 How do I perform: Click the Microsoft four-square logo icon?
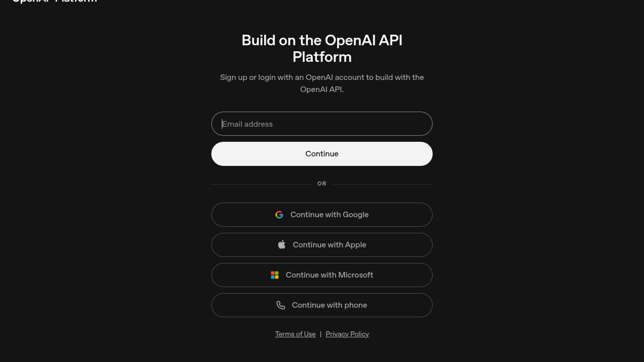pos(275,275)
